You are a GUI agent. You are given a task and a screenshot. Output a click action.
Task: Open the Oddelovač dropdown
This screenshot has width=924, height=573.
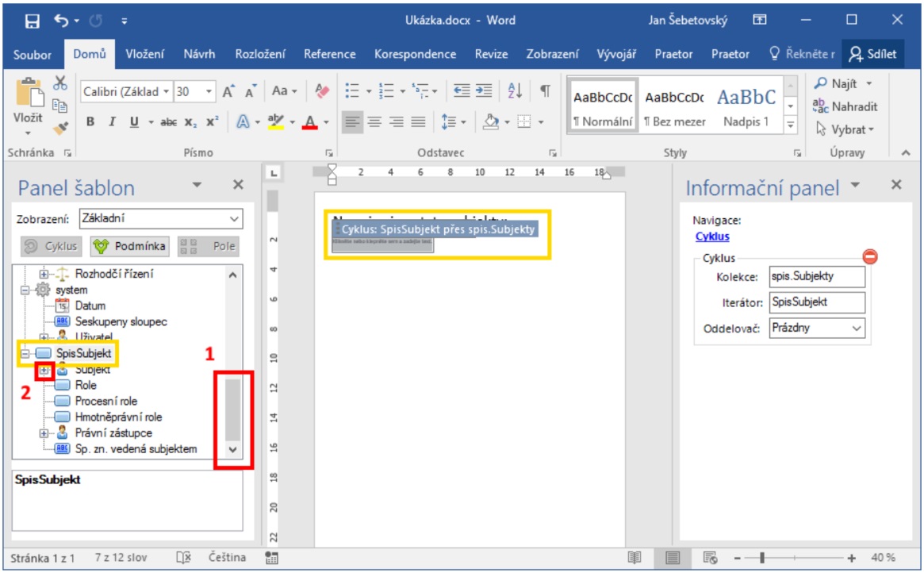tap(816, 328)
